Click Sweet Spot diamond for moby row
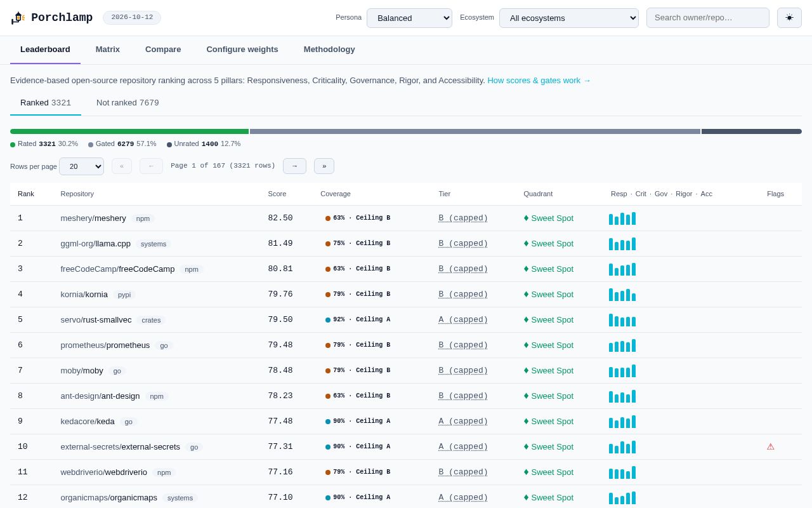 pos(526,370)
